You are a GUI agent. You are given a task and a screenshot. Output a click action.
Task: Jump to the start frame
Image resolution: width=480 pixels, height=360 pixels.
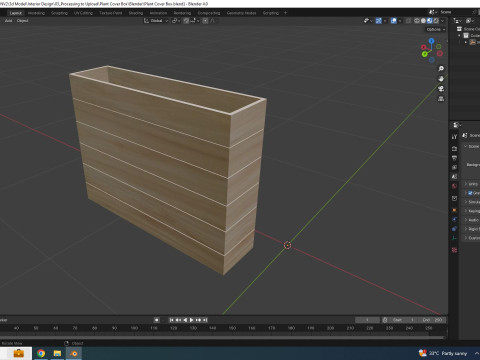click(x=171, y=320)
